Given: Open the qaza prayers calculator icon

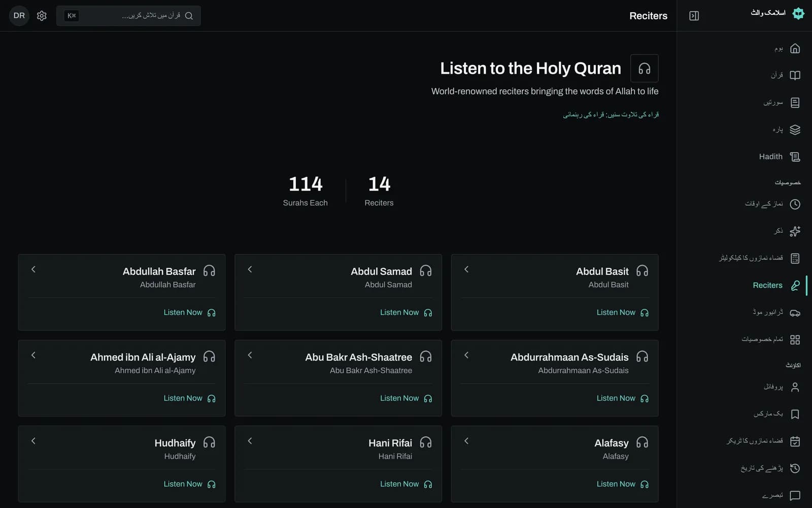Looking at the screenshot, I should tap(795, 258).
